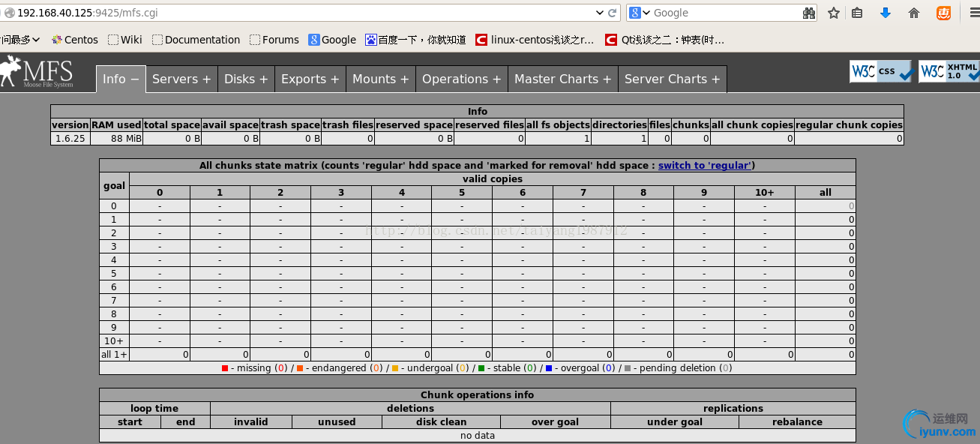Click the red missing legend square
Image resolution: width=980 pixels, height=444 pixels.
(225, 368)
